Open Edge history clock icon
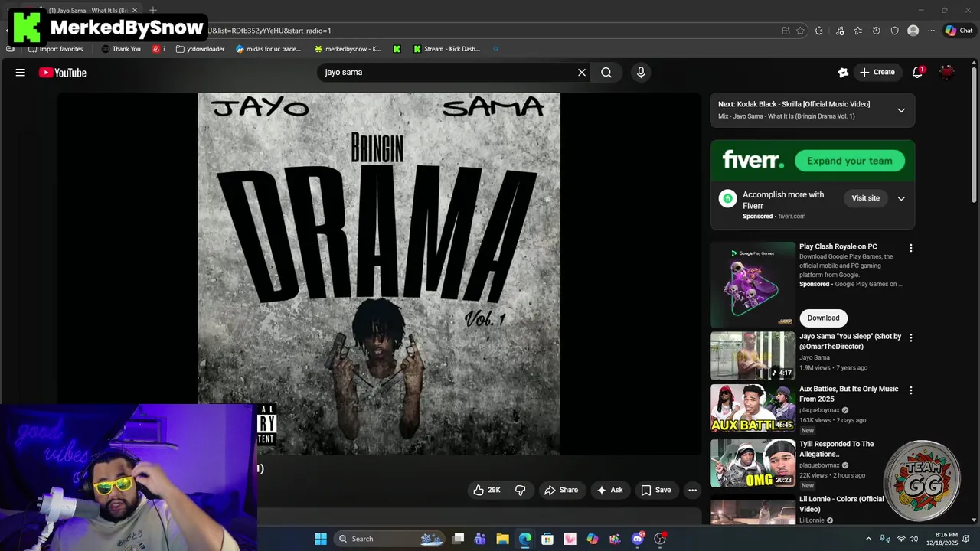 (877, 31)
